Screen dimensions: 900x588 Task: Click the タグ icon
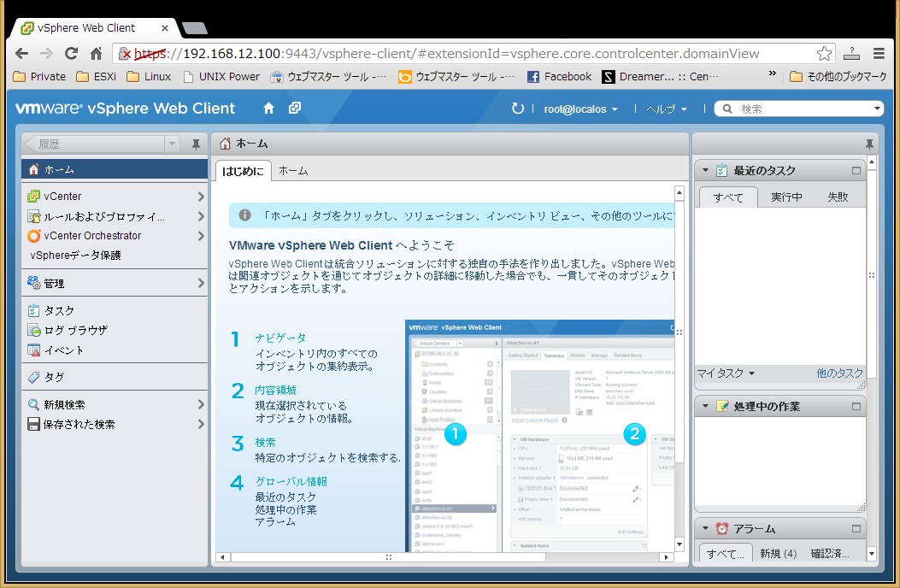[34, 377]
